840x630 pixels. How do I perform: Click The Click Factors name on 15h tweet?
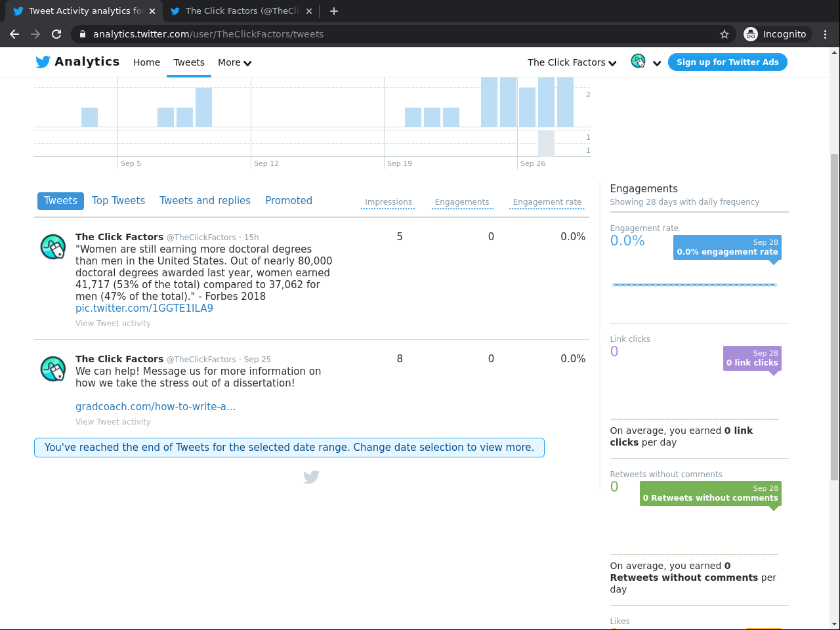tap(119, 237)
